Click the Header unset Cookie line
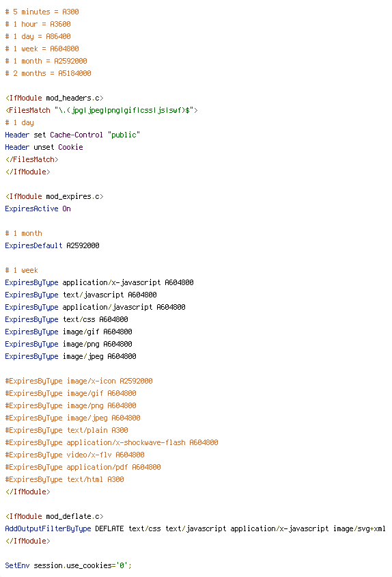 pyautogui.click(x=44, y=147)
